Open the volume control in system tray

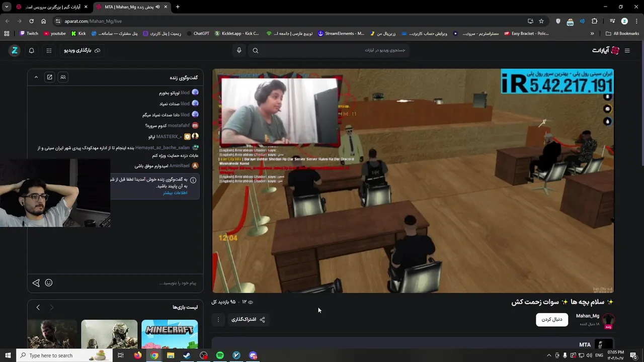tap(589, 355)
